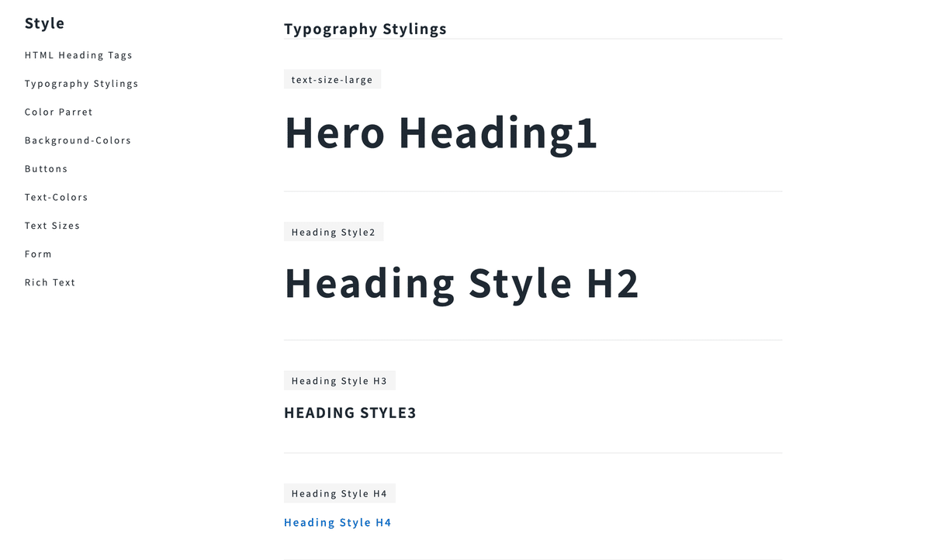This screenshot has height=560, width=931.
Task: Jump to the Background-Colors section
Action: tap(78, 140)
